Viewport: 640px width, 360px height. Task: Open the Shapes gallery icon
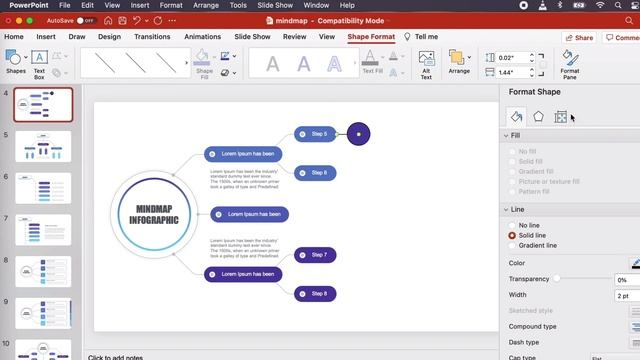13,58
